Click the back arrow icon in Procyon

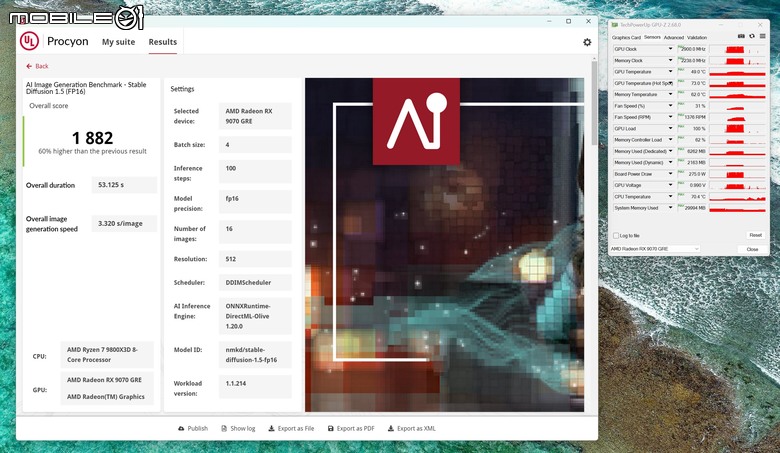click(x=29, y=66)
